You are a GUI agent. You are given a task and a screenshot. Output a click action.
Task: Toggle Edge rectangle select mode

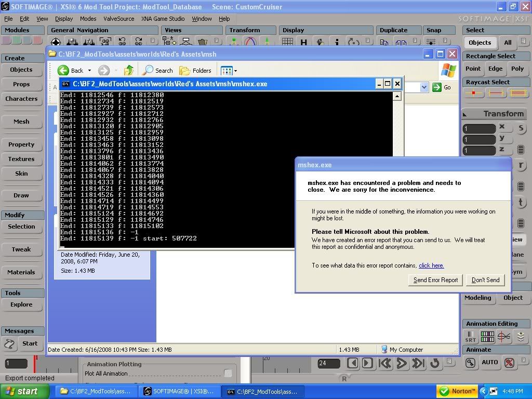coord(495,69)
